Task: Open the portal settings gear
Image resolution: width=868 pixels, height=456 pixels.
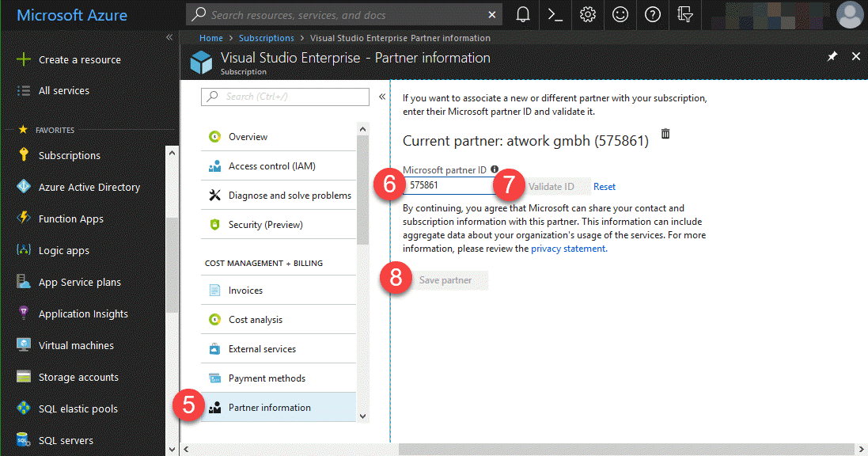Action: tap(588, 14)
